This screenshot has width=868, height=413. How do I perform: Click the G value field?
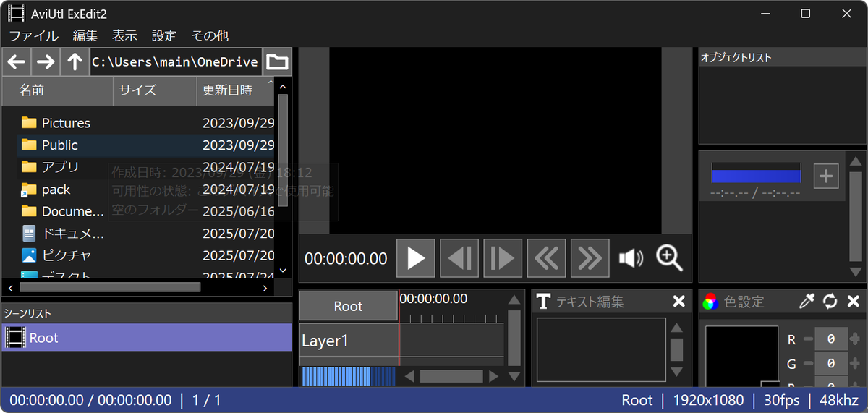coord(832,363)
